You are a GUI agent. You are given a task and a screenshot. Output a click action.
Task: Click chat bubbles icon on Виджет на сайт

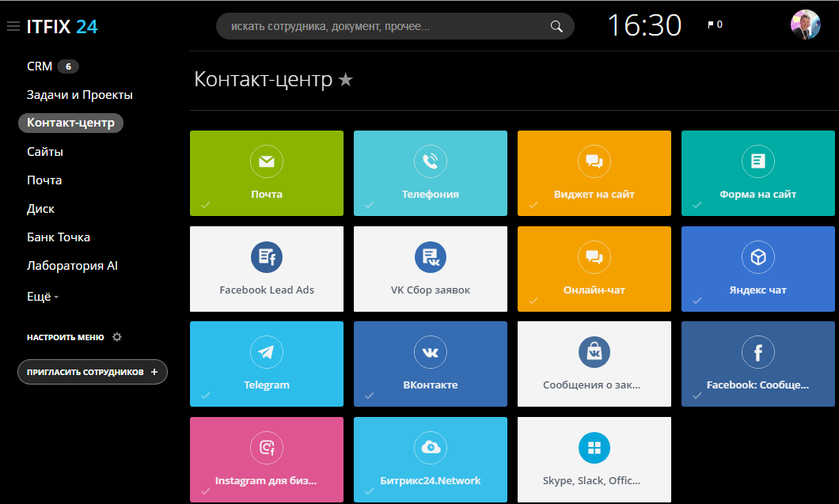pyautogui.click(x=594, y=161)
